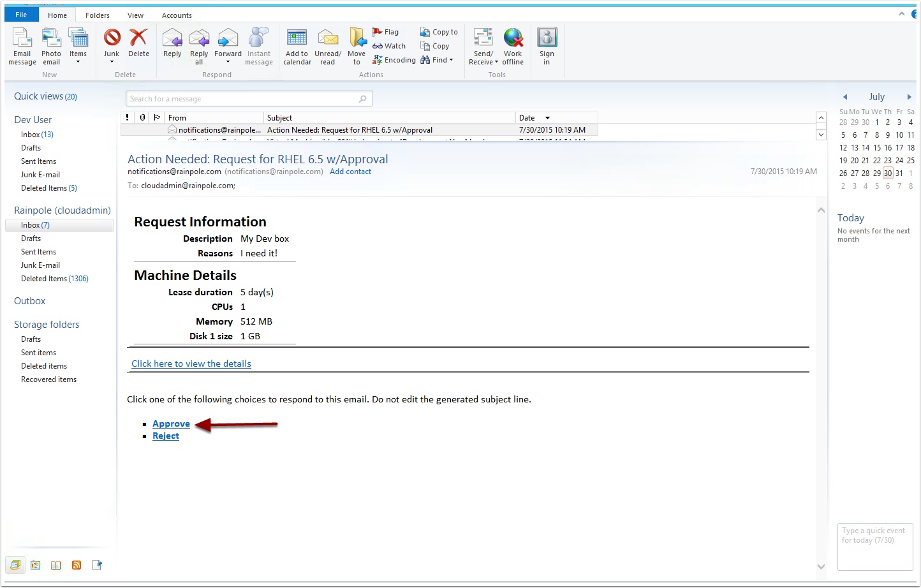Open the Move to button

click(357, 47)
